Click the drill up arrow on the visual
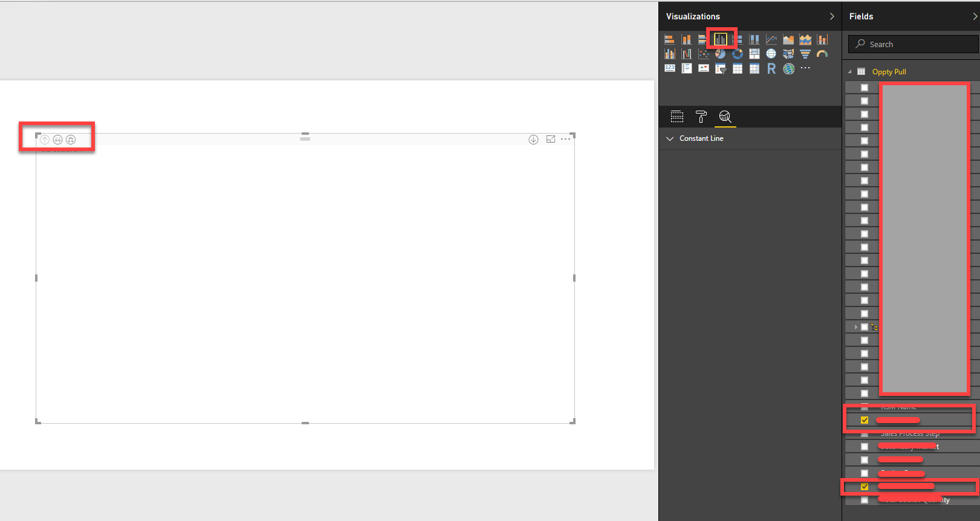This screenshot has height=521, width=980. [45, 140]
